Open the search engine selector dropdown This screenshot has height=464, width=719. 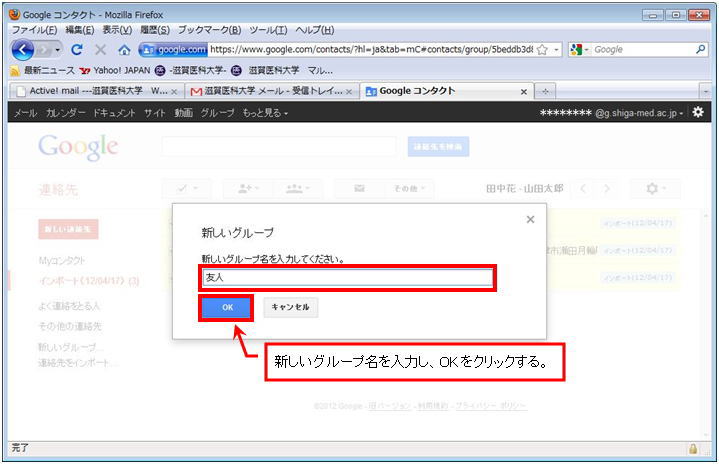580,50
